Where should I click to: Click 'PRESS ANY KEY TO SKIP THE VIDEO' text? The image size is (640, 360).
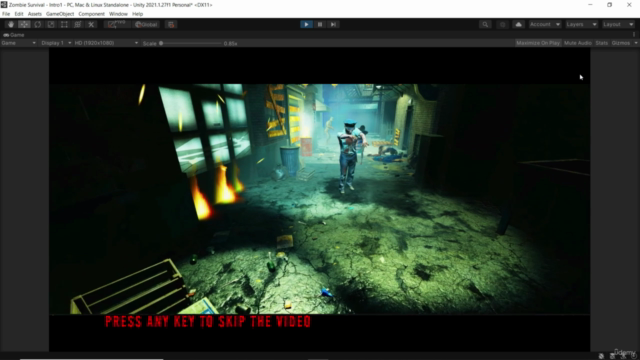[208, 322]
